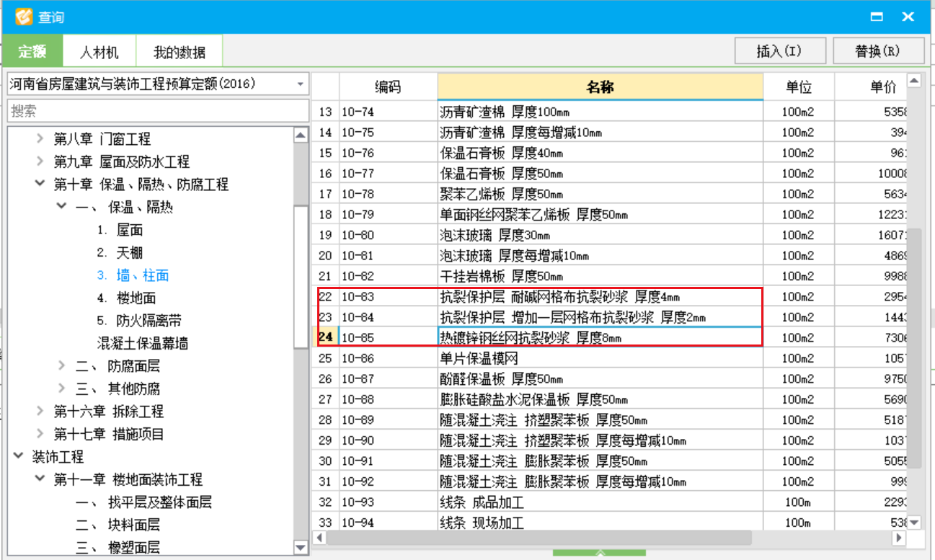This screenshot has height=560, width=935.
Task: Click the 名称 column header
Action: (x=600, y=87)
